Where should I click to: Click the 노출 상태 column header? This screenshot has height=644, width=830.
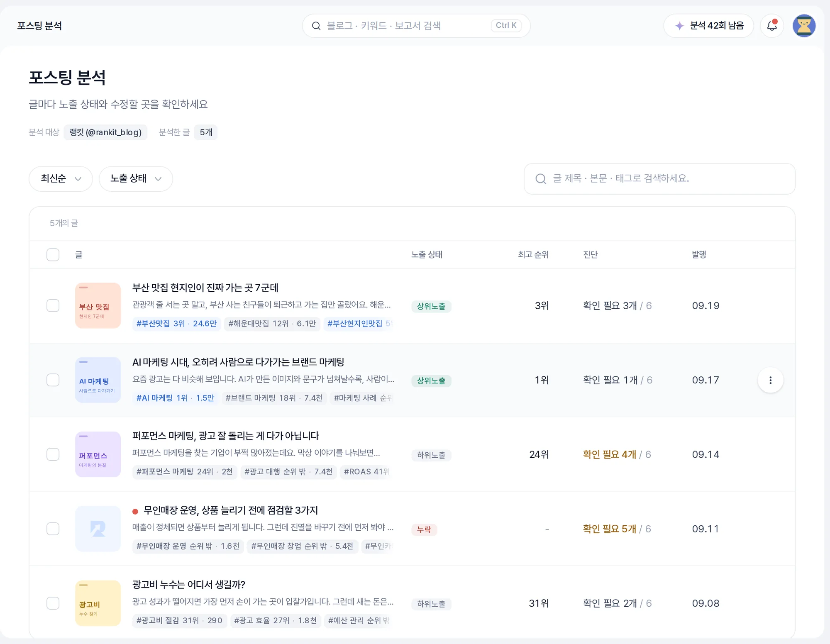tap(427, 255)
